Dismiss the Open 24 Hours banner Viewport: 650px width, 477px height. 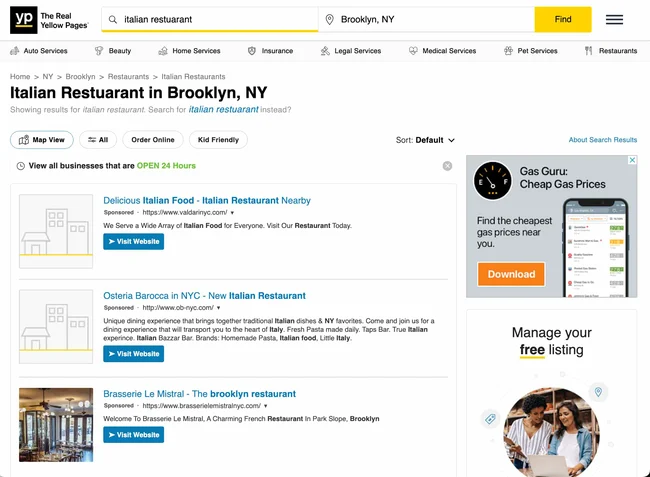[x=447, y=166]
